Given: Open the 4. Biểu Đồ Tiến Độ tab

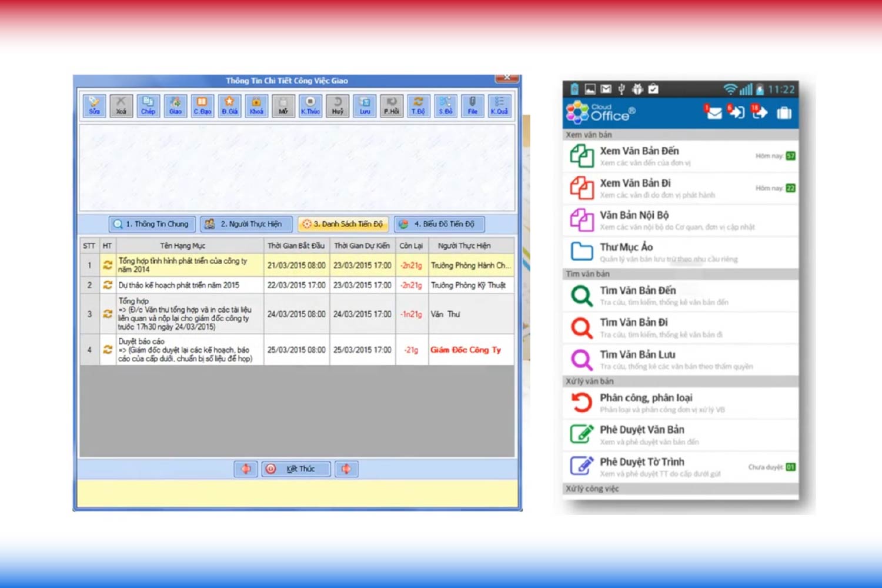Looking at the screenshot, I should (439, 224).
